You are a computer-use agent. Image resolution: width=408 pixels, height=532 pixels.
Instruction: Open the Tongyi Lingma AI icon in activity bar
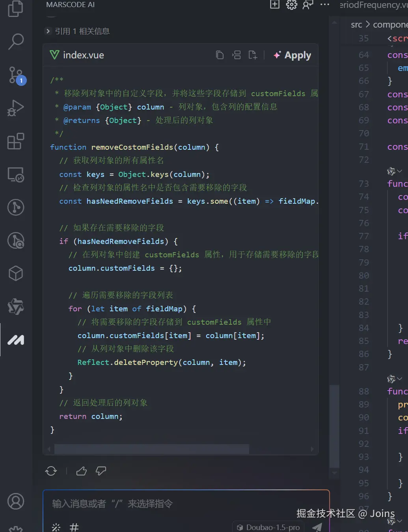point(16,307)
